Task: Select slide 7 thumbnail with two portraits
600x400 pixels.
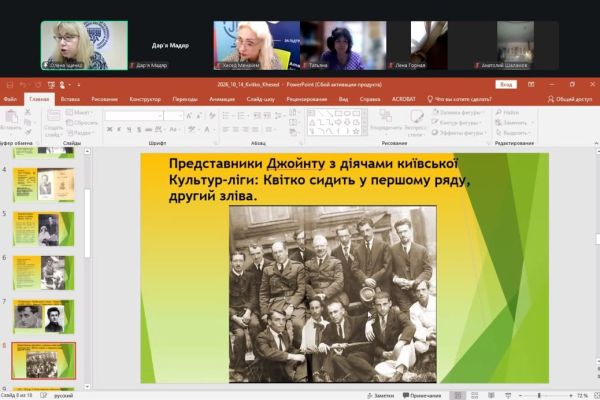Action: click(43, 317)
